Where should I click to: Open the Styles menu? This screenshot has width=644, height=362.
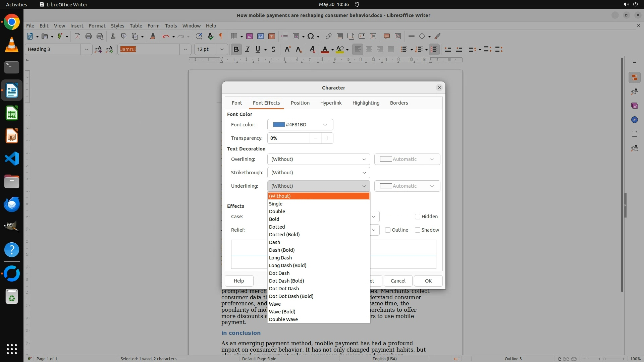tap(117, 25)
